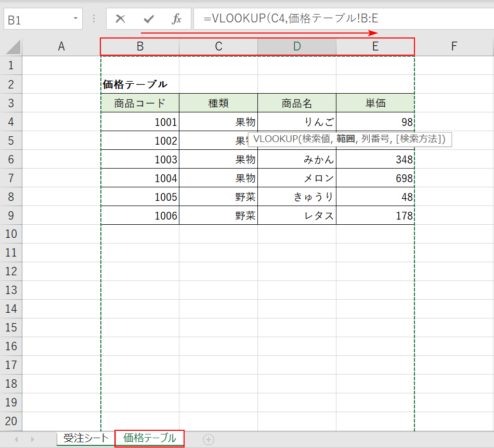The image size is (494, 448).
Task: Select the price cell 98
Action: pyautogui.click(x=375, y=122)
